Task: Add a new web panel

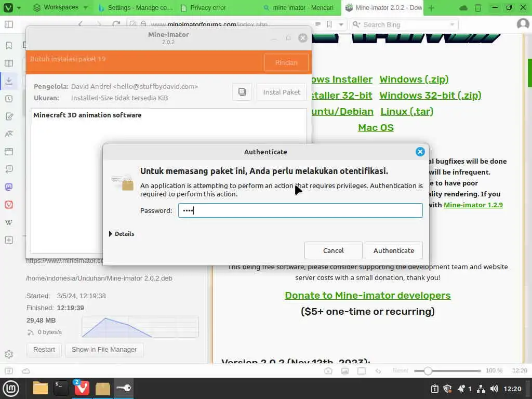Action: click(9, 240)
